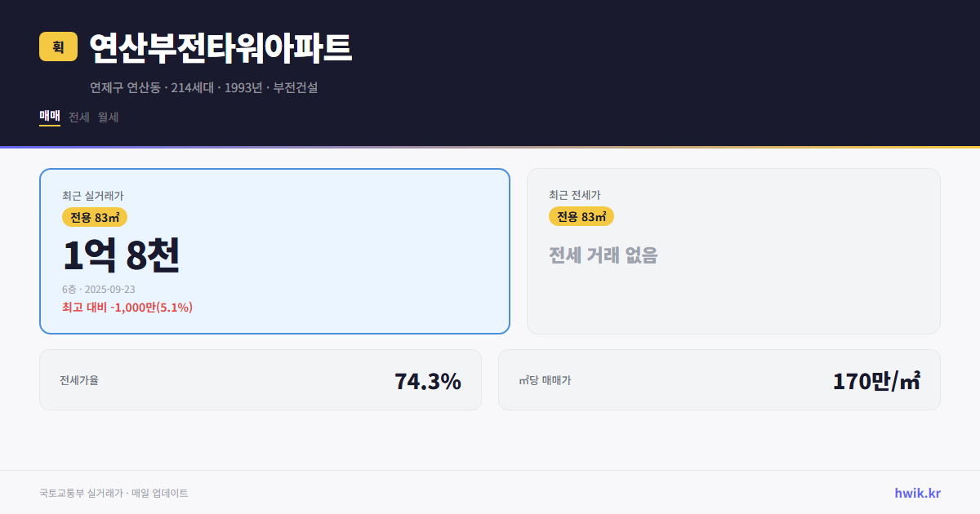Select the 1억 8천 price value

(122, 255)
